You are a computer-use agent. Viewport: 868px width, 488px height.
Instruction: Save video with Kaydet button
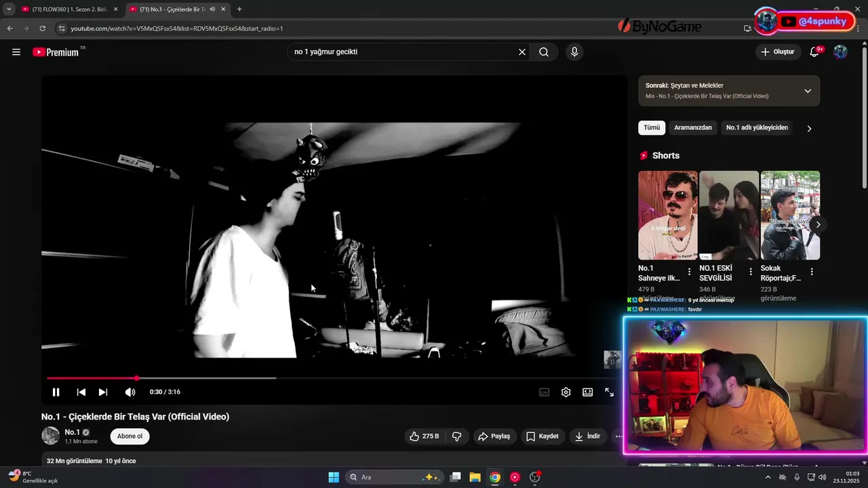(542, 436)
